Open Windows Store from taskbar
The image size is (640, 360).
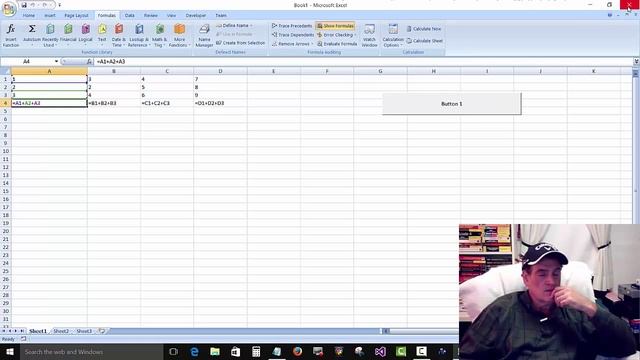[x=236, y=351]
